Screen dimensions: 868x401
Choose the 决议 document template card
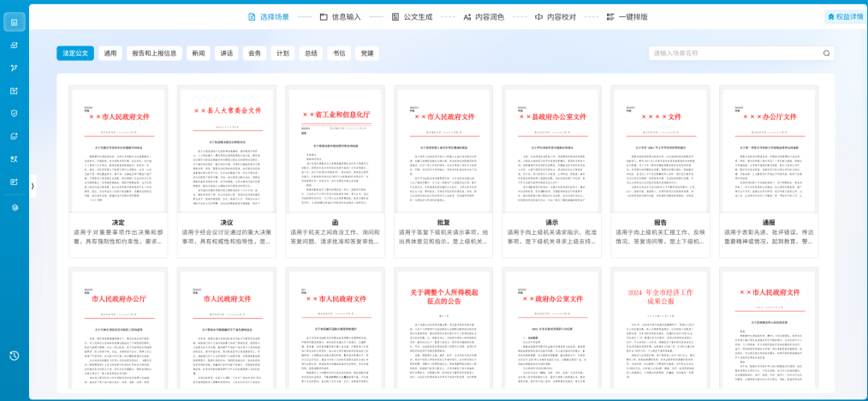click(226, 171)
